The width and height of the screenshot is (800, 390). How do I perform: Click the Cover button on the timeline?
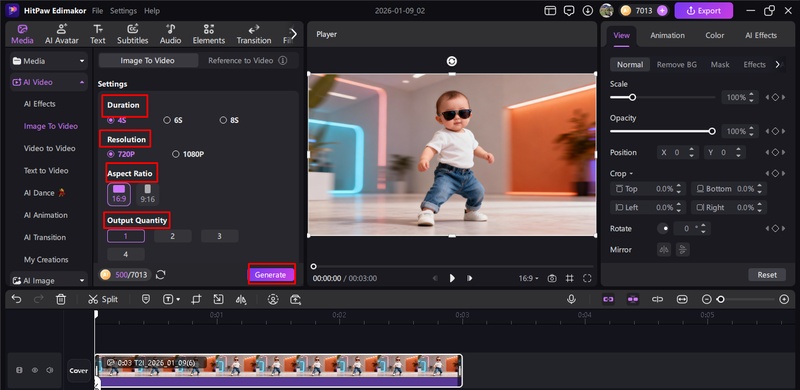79,371
